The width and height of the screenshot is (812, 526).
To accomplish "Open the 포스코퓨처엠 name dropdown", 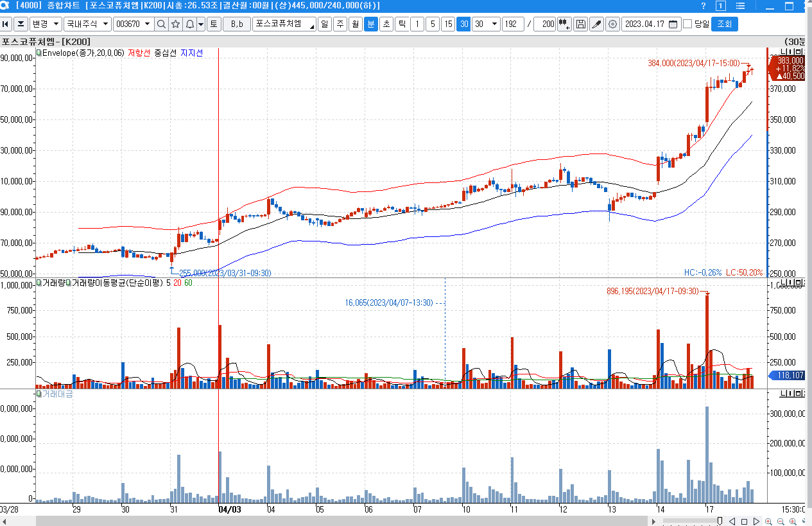I will coord(284,24).
